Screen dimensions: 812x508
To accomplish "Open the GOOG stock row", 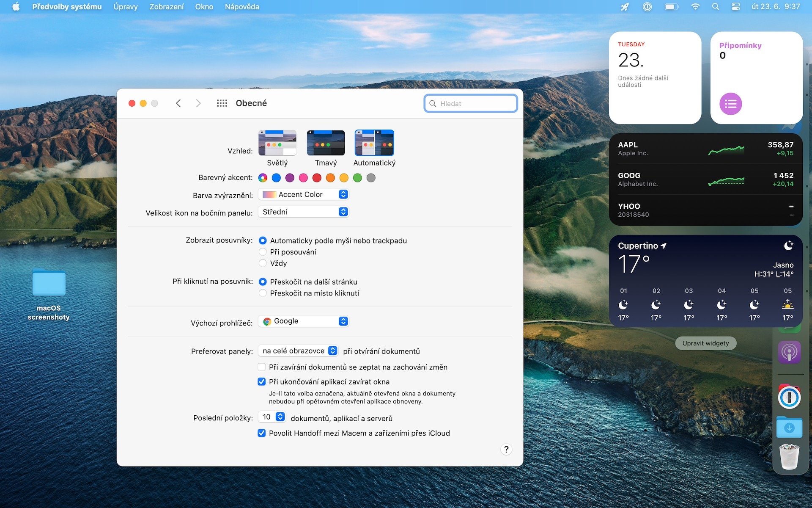I will click(x=705, y=179).
